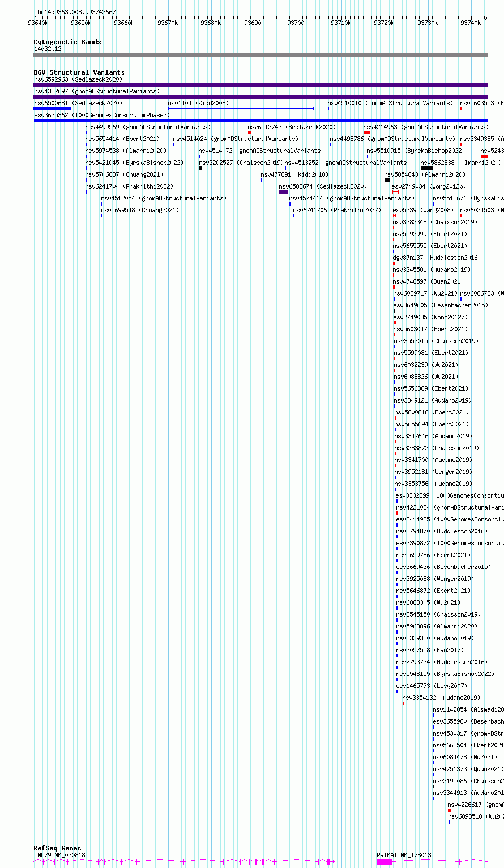The width and height of the screenshot is (504, 868).
Task: Select nsv4214963 gnomADStructuralVariants label
Action: click(x=426, y=127)
